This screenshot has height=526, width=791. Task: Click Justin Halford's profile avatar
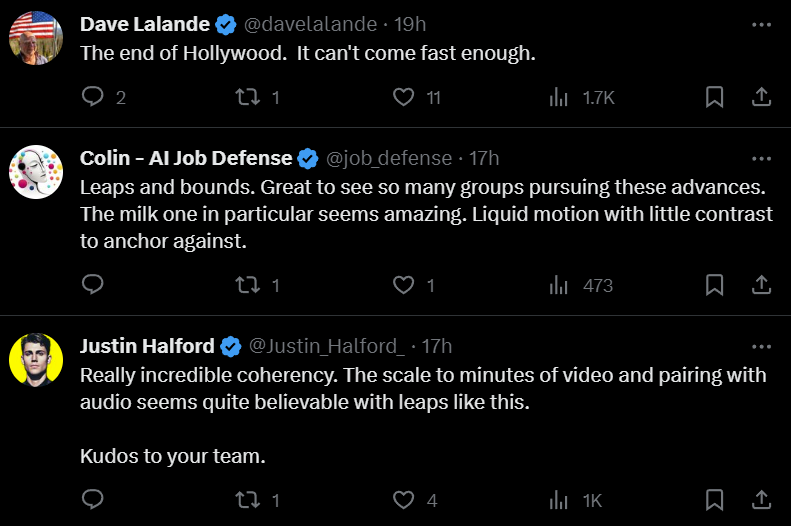36,358
